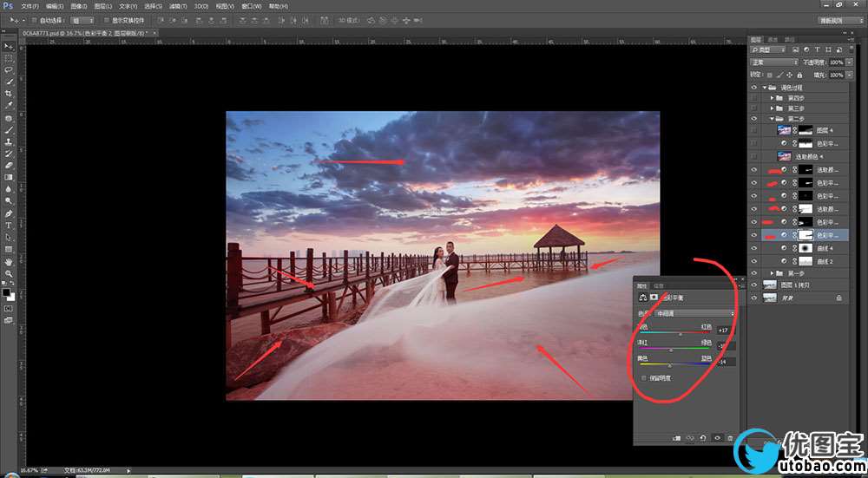Collapse the 调色过程 group
The height and width of the screenshot is (478, 868).
[x=765, y=88]
